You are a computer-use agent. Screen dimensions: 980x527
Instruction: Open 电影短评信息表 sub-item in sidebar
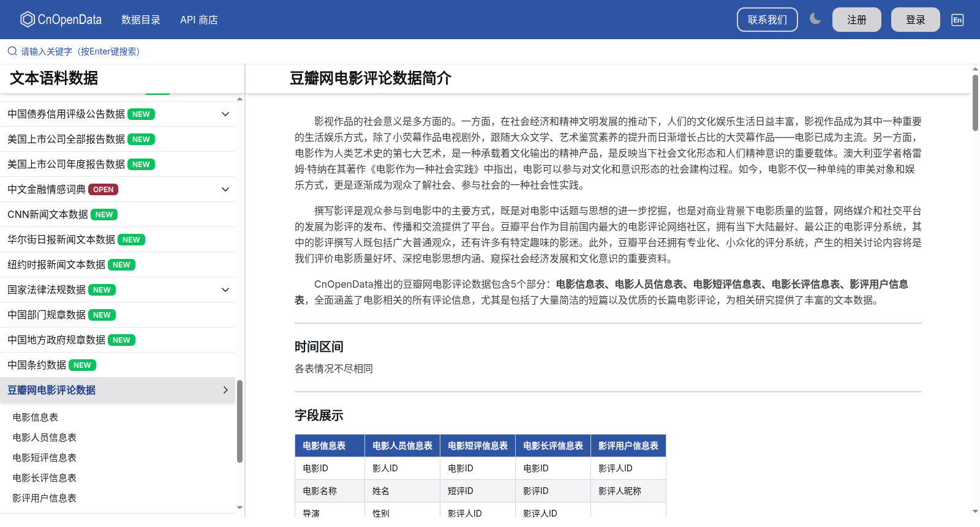click(45, 458)
